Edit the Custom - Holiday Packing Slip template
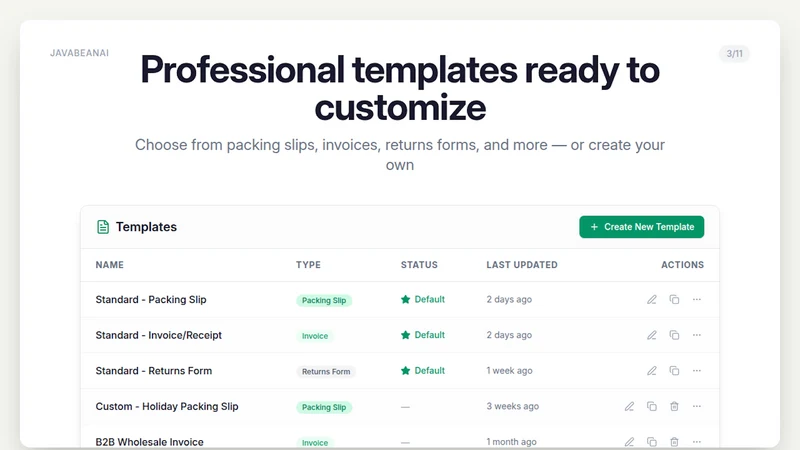800x450 pixels. (x=629, y=407)
